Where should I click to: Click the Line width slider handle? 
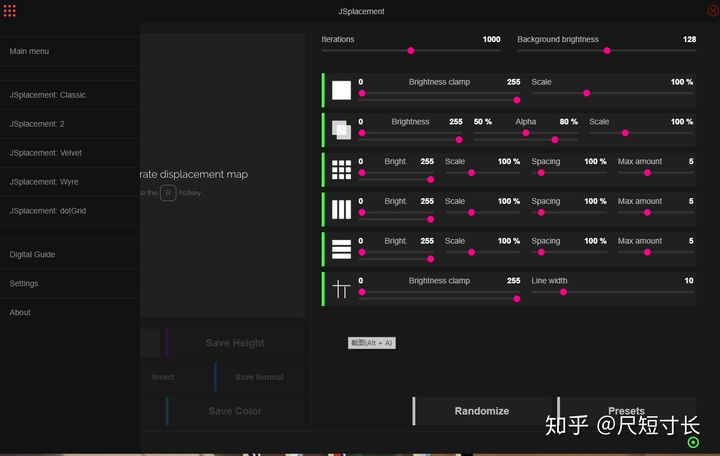(563, 292)
